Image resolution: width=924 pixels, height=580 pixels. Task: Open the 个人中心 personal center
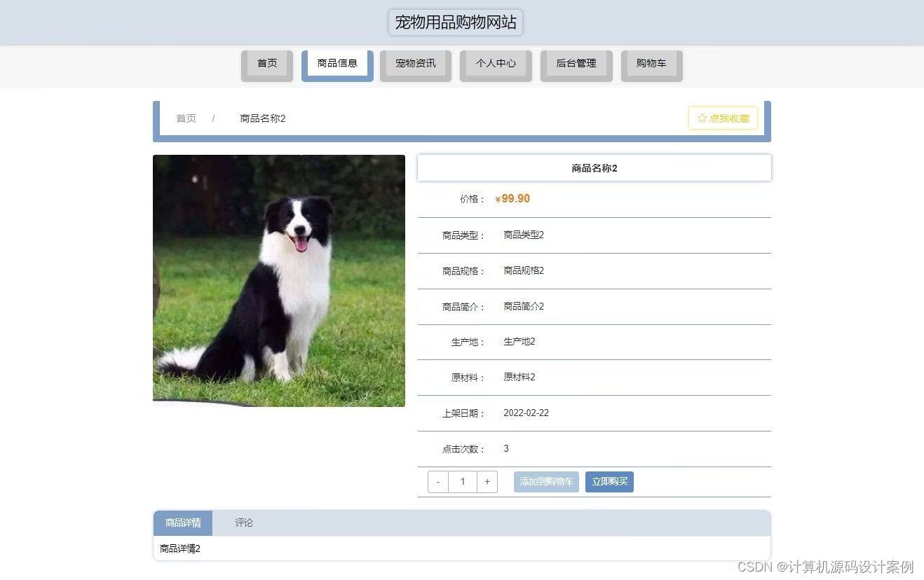tap(495, 64)
